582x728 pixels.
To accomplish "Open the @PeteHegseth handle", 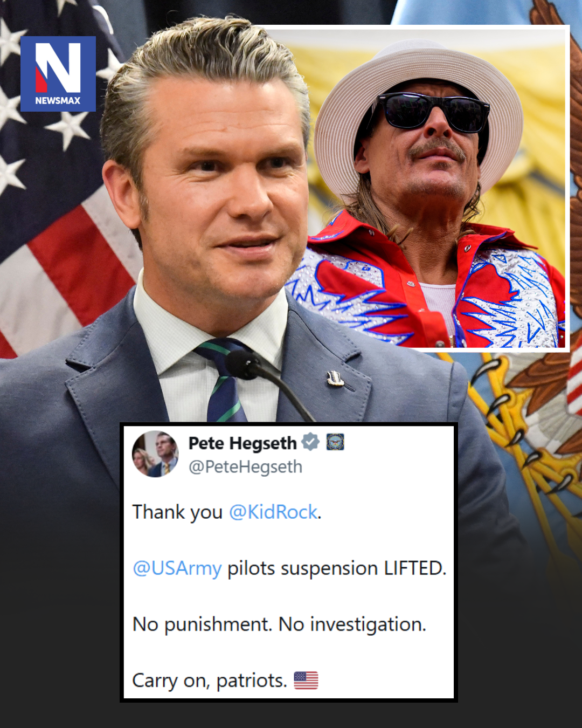I will pos(245,467).
